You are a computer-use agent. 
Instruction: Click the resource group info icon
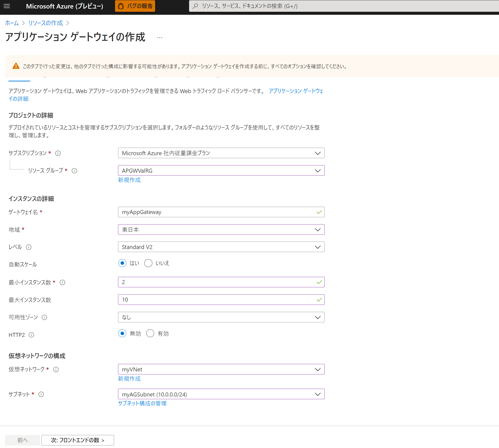click(74, 171)
